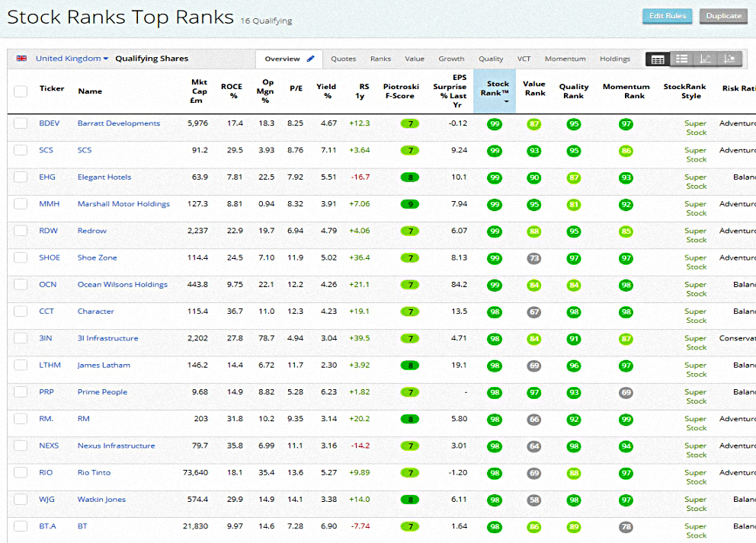The height and width of the screenshot is (543, 756).
Task: Switch to list view icon
Action: pos(682,59)
